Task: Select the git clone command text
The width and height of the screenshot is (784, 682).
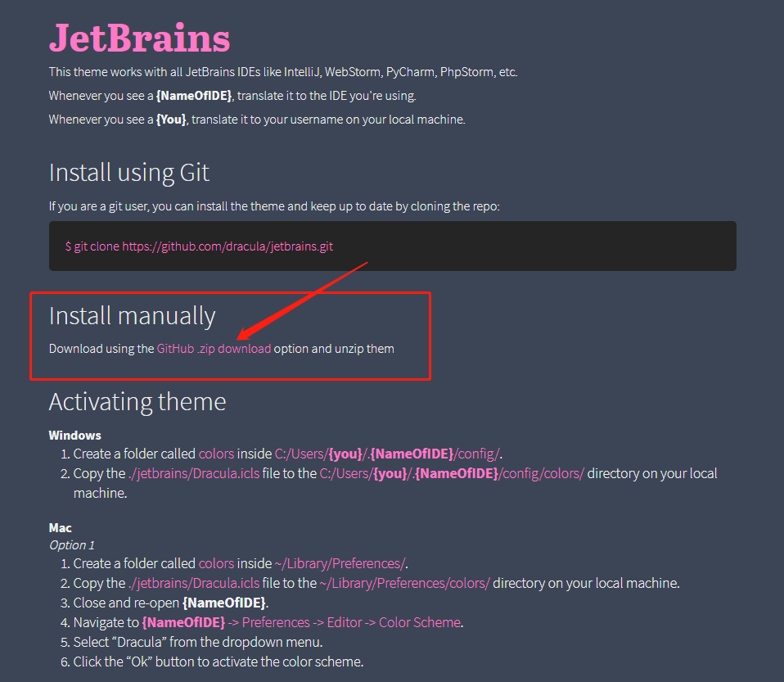Action: pyautogui.click(x=199, y=246)
